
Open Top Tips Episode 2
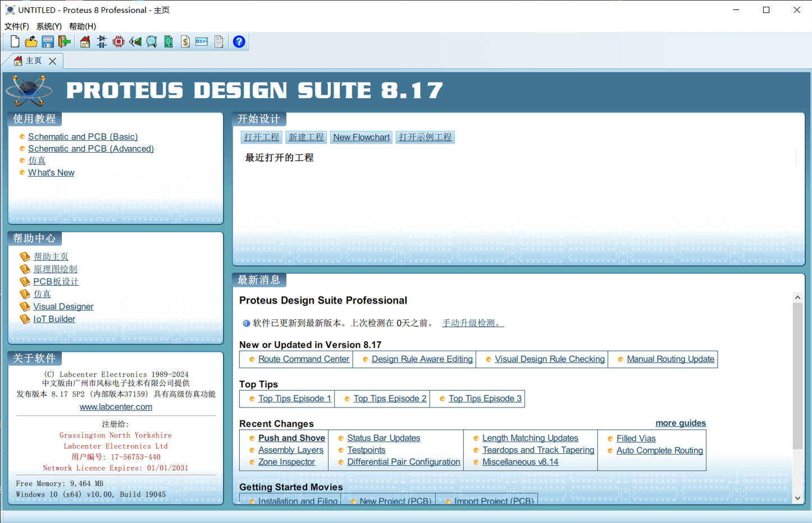click(390, 398)
